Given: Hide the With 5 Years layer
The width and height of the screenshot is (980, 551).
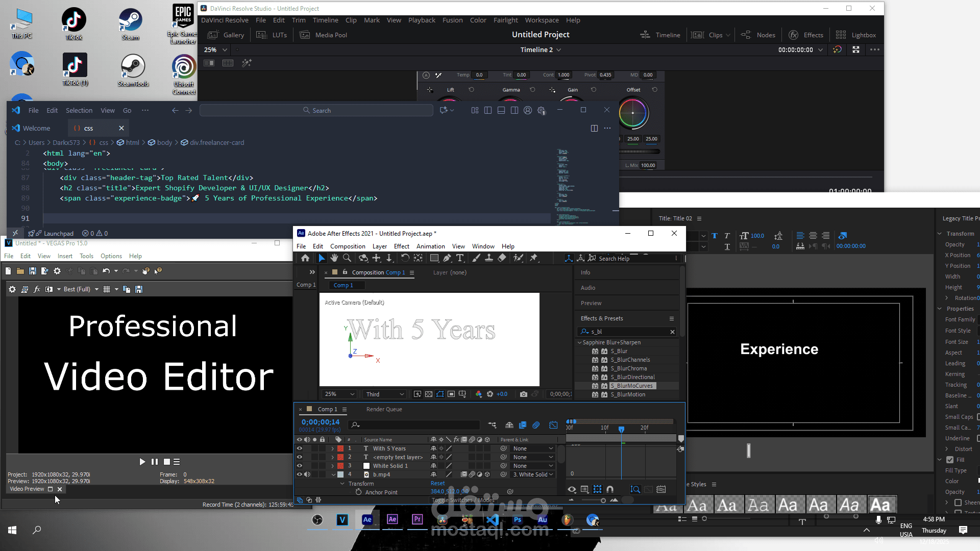Looking at the screenshot, I should [x=300, y=448].
